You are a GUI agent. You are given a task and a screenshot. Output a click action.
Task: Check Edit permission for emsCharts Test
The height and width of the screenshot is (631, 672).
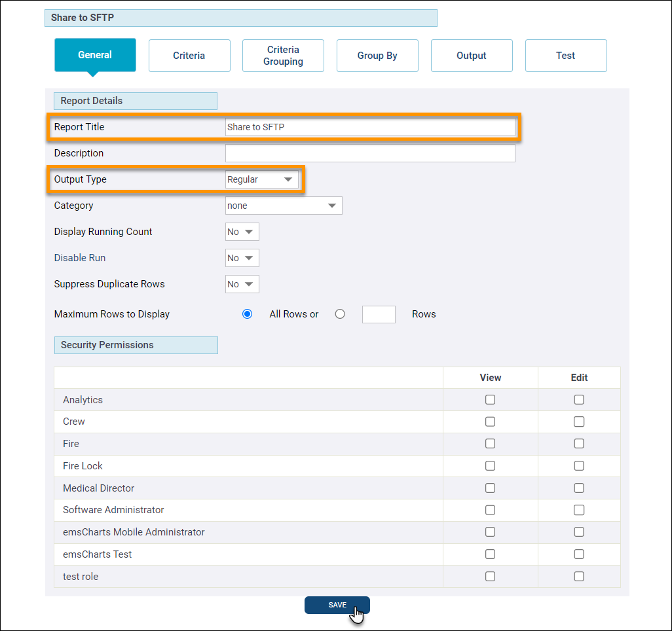pyautogui.click(x=579, y=554)
